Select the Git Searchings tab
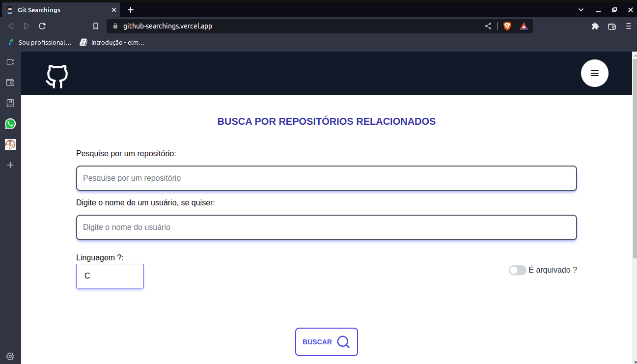 point(62,10)
